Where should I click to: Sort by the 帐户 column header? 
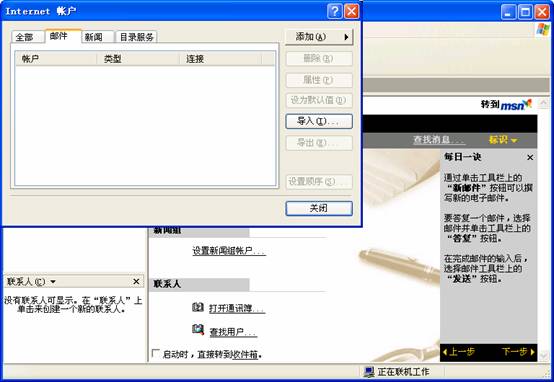pyautogui.click(x=56, y=59)
